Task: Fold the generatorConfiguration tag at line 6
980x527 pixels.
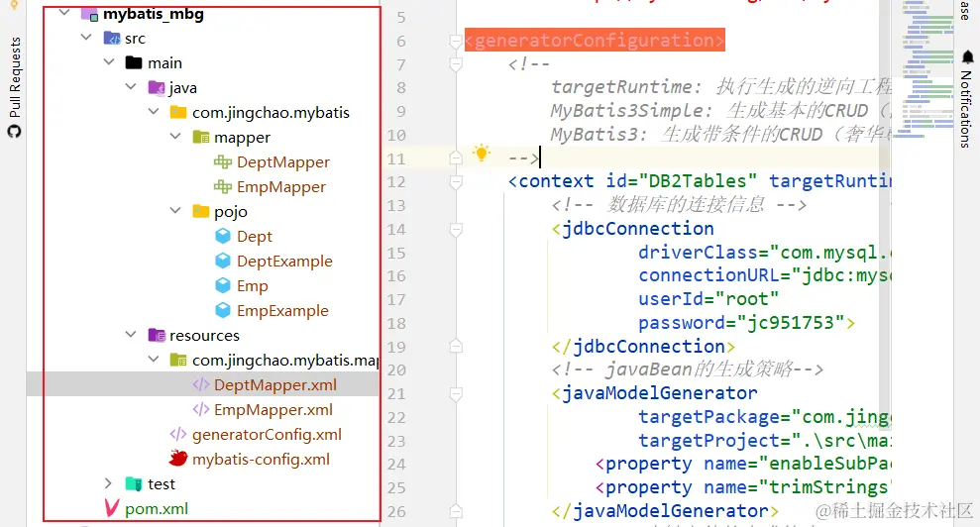Action: pos(456,42)
